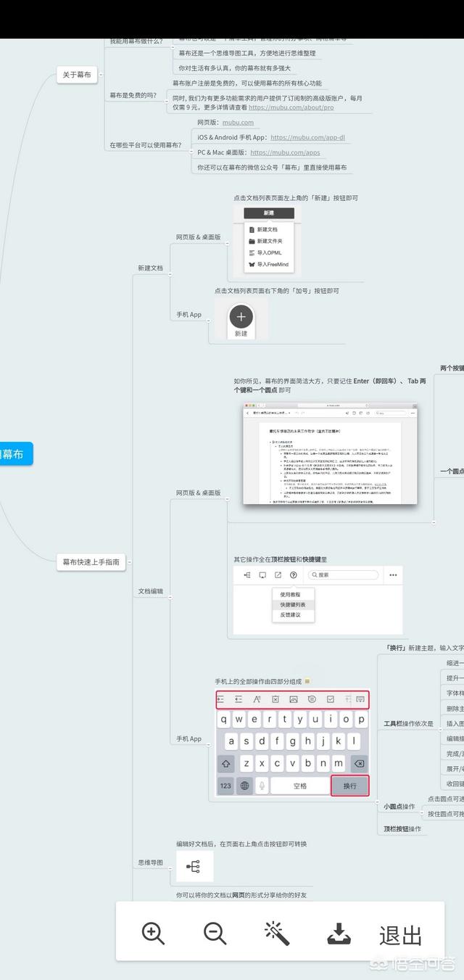Screen dimensions: 464x980
Task: Tap the delete topic icon in toolbar
Action: (x=275, y=699)
